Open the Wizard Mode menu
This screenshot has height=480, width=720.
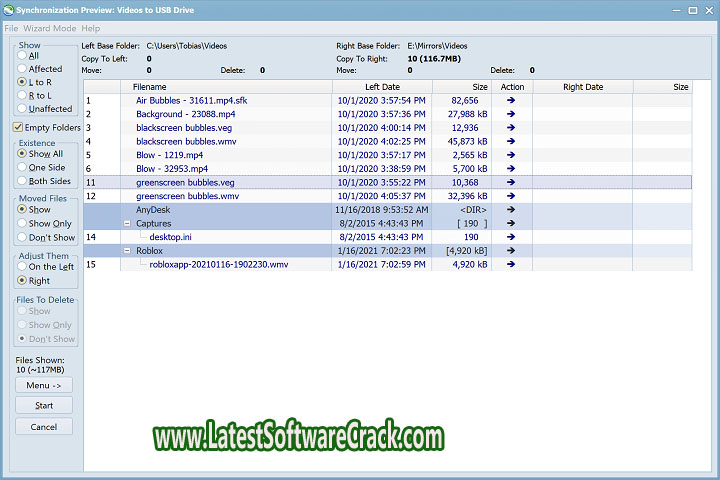[50, 28]
